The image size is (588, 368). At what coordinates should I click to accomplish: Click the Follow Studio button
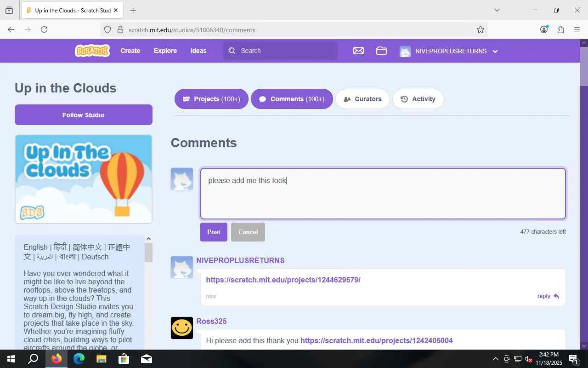84,115
